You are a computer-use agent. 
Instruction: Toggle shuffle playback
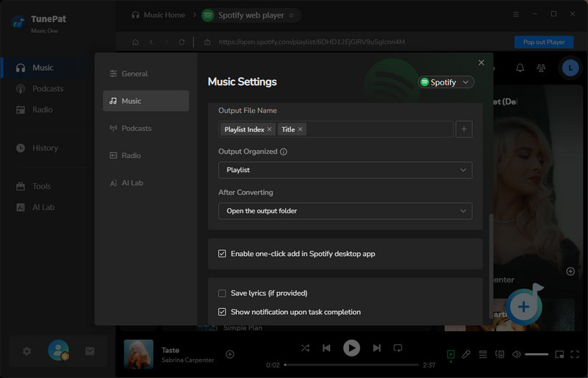[305, 349]
